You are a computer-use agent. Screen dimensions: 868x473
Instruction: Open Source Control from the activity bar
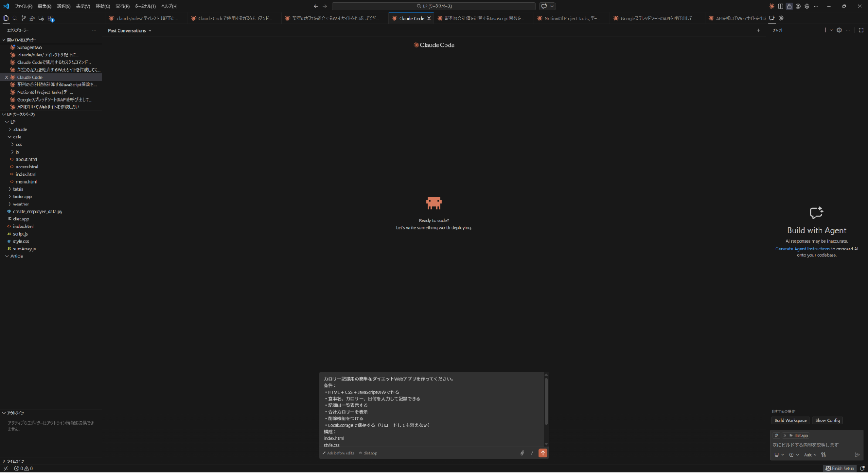(24, 18)
